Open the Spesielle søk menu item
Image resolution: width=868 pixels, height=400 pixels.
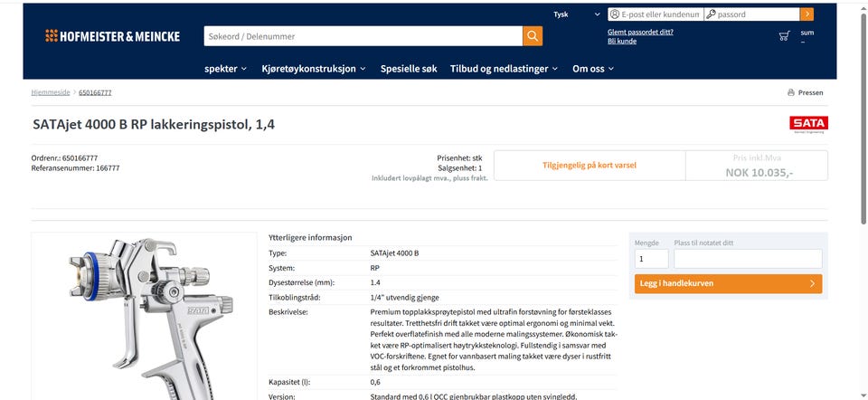tap(409, 69)
